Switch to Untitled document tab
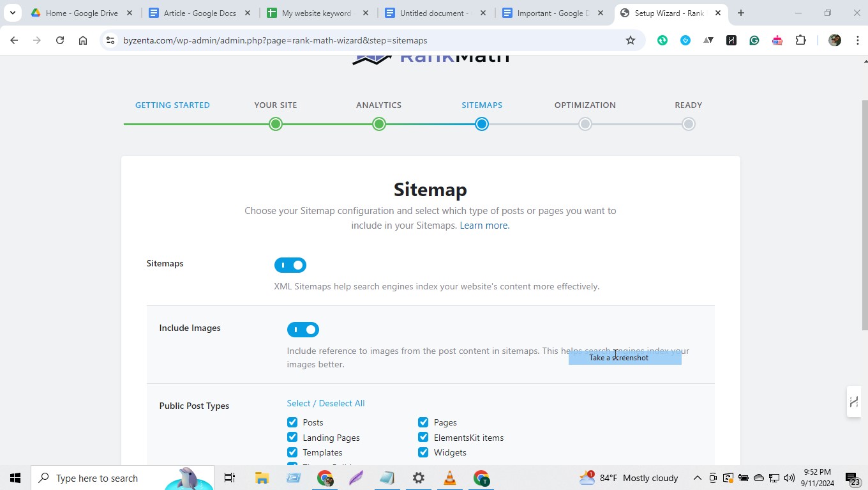868x490 pixels. point(434,13)
